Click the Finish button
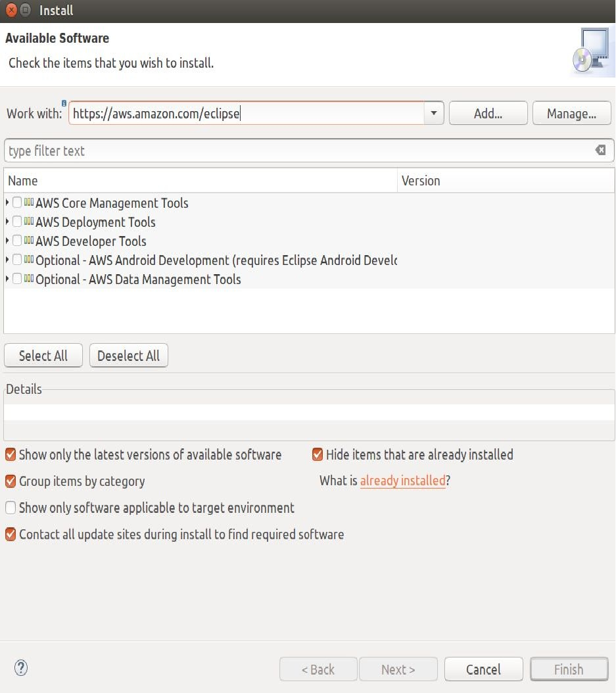This screenshot has height=693, width=616. point(569,669)
